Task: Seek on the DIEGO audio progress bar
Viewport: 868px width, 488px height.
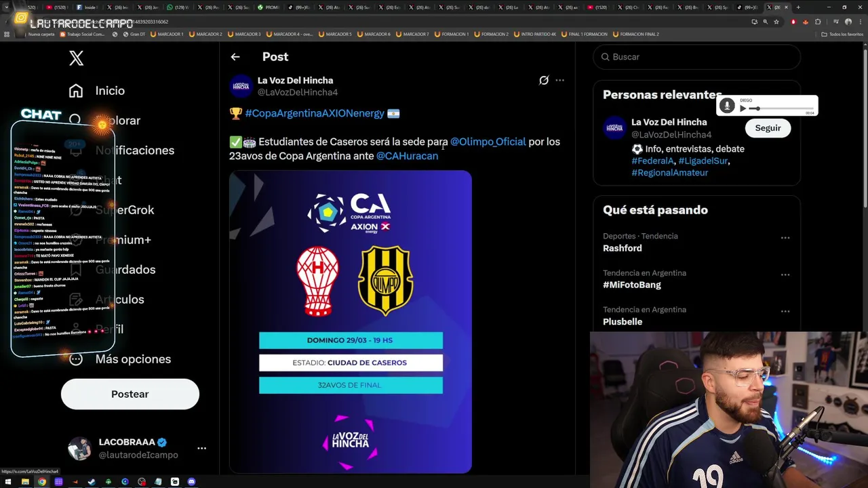Action: point(781,108)
